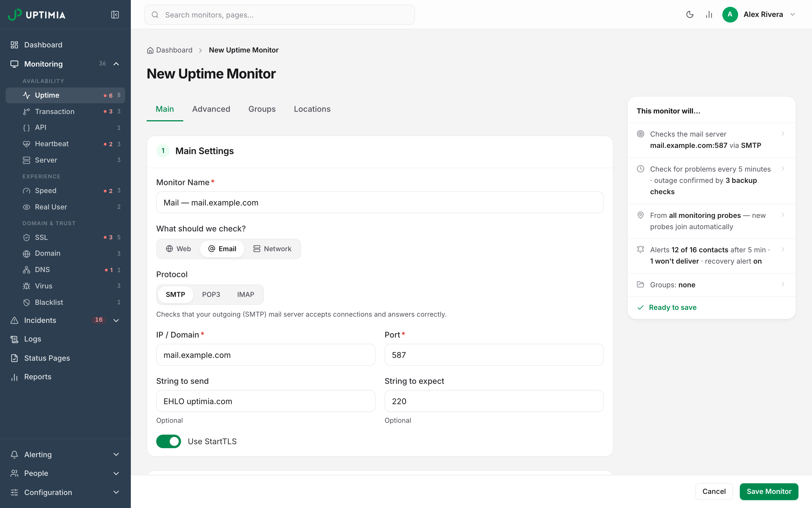The image size is (812, 508).
Task: Click the Uptimia logo
Action: coord(37,15)
